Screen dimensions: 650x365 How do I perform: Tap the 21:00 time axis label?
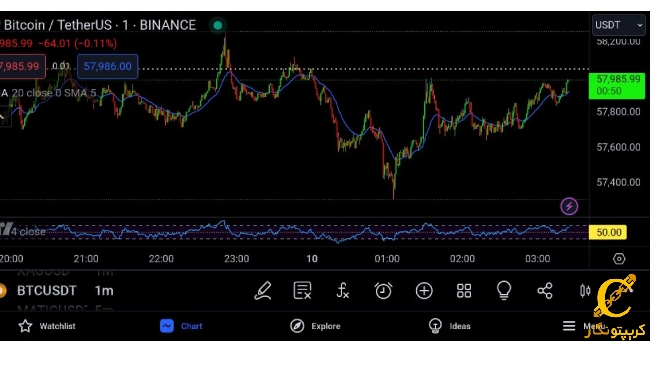coord(86,259)
